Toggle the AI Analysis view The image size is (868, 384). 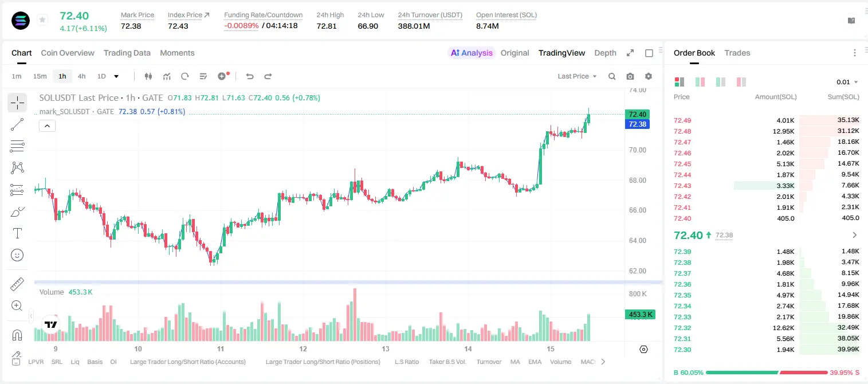472,53
